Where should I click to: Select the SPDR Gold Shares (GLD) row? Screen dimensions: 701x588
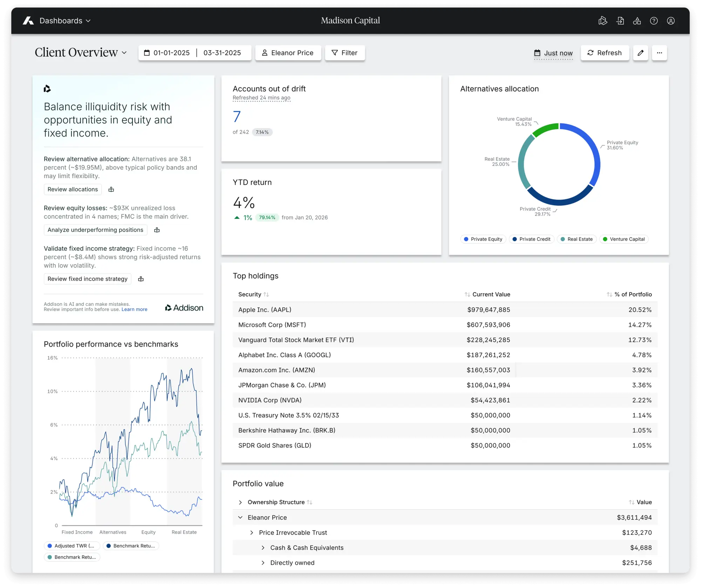coord(445,445)
